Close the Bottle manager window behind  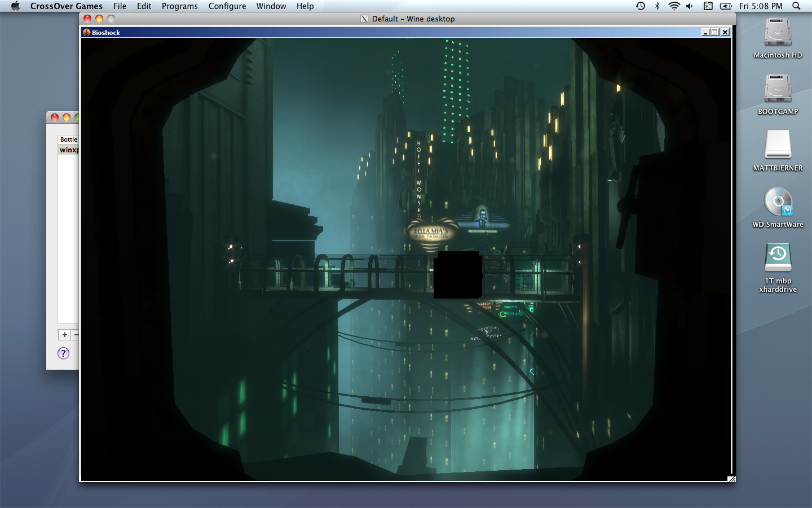tap(55, 117)
